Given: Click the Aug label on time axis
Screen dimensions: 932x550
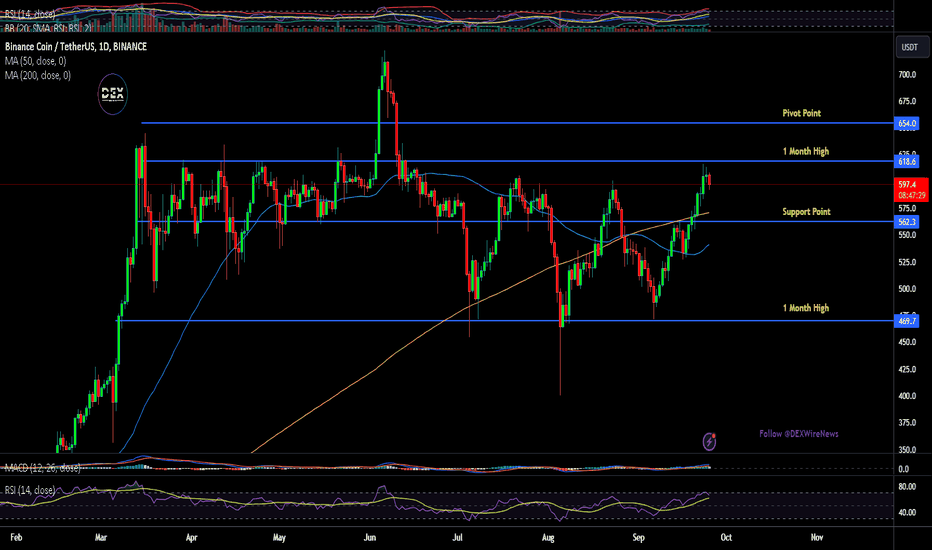Looking at the screenshot, I should [548, 538].
